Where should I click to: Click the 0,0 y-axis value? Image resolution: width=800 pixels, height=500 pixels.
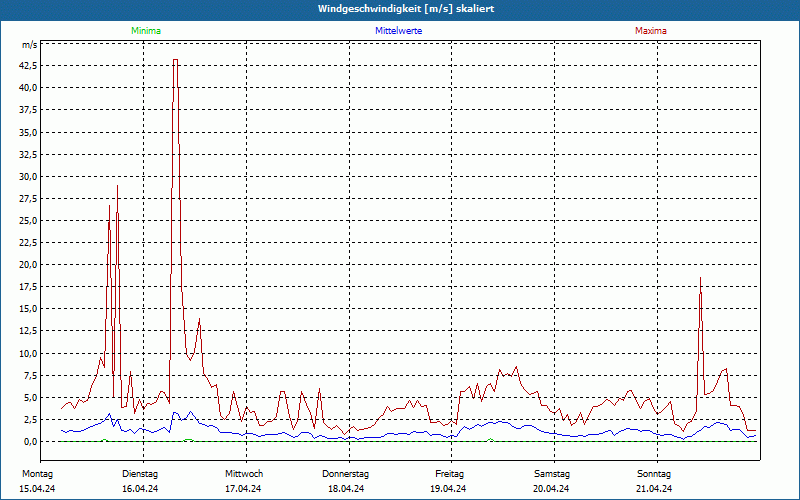tap(30, 442)
